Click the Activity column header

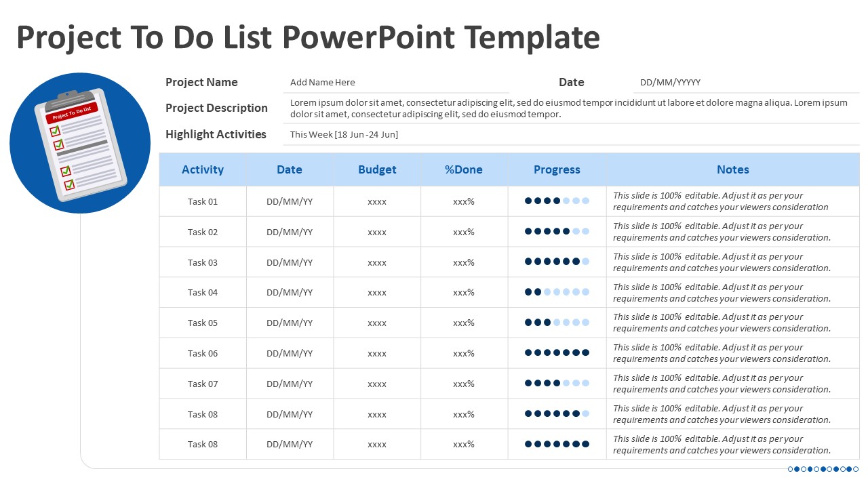203,169
